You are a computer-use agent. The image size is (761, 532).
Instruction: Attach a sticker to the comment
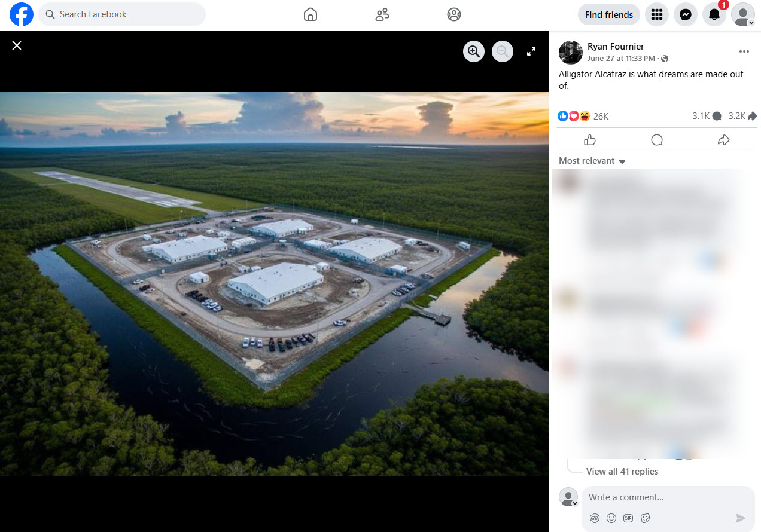[645, 518]
